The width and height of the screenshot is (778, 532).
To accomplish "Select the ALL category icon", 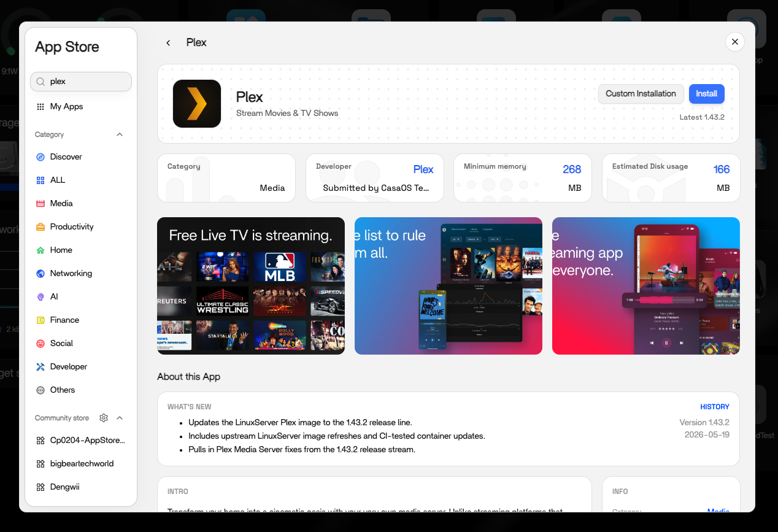I will tap(40, 180).
